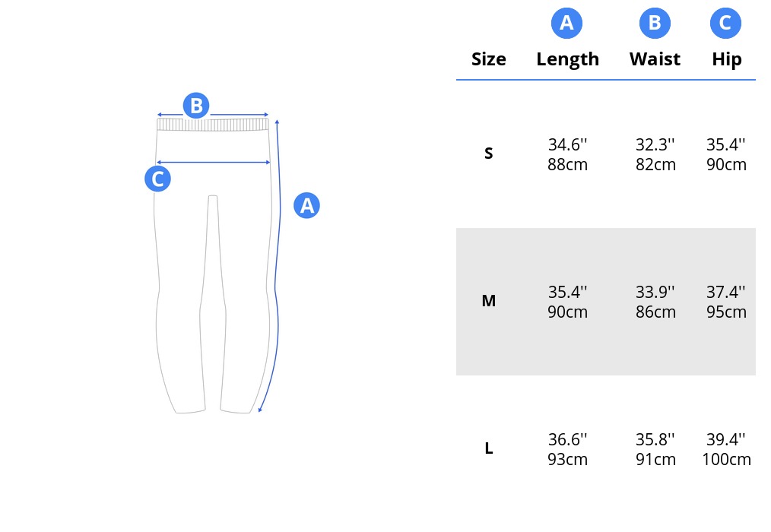Select the B waist marker on pants diagram
The image size is (771, 532).
coord(196,105)
